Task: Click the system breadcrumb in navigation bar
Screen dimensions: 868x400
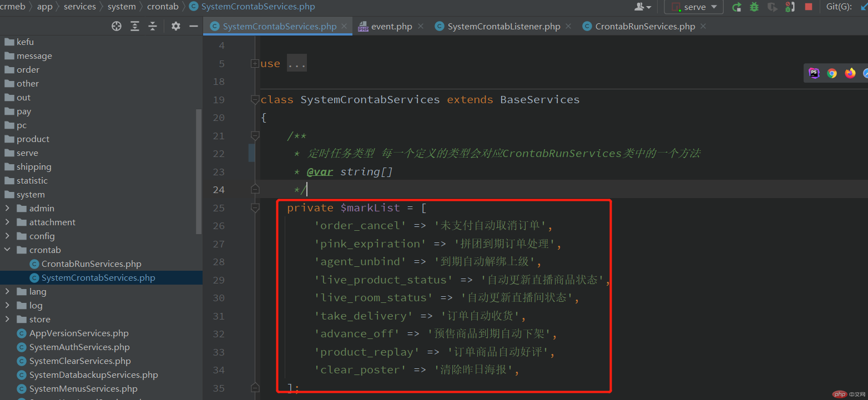Action: [x=122, y=7]
